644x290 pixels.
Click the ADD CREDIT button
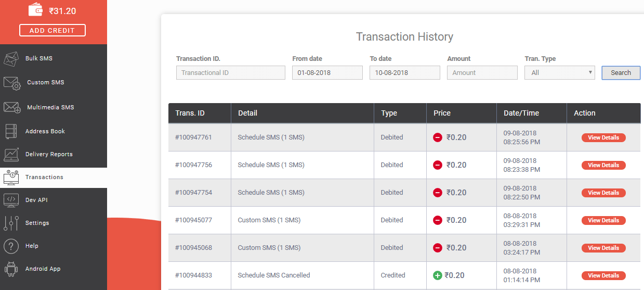(x=52, y=30)
